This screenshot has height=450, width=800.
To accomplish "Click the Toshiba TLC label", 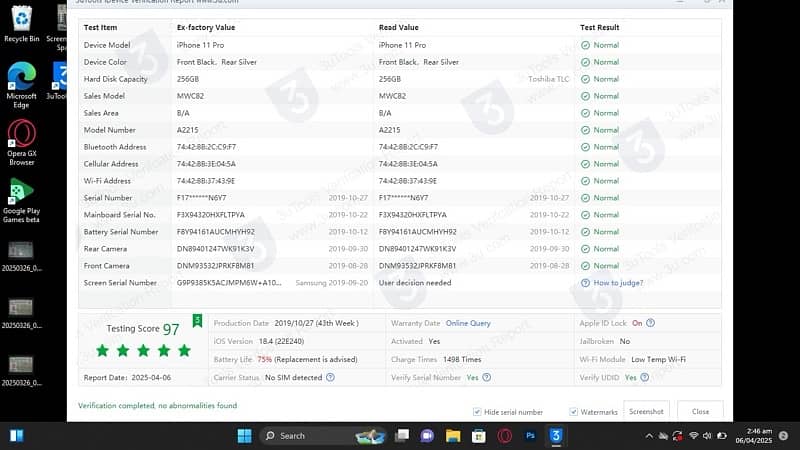I will (548, 79).
